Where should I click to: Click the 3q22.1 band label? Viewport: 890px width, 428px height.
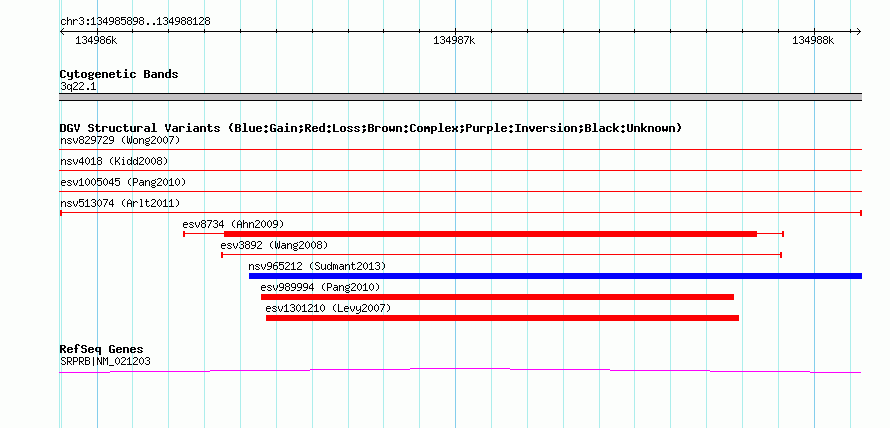[77, 86]
